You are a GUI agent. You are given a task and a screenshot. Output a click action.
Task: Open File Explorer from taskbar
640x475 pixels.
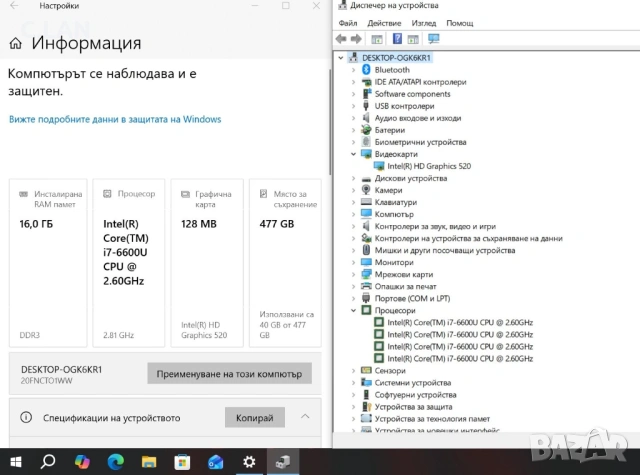pyautogui.click(x=149, y=462)
